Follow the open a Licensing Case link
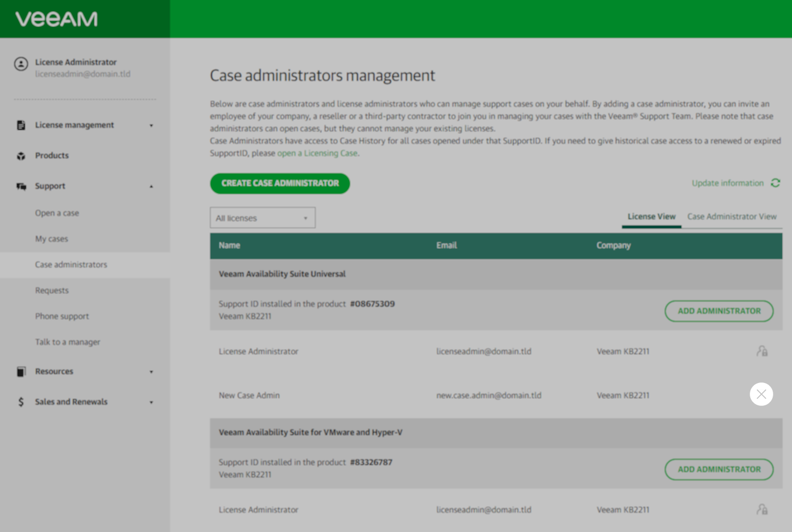This screenshot has height=532, width=792. tap(317, 153)
